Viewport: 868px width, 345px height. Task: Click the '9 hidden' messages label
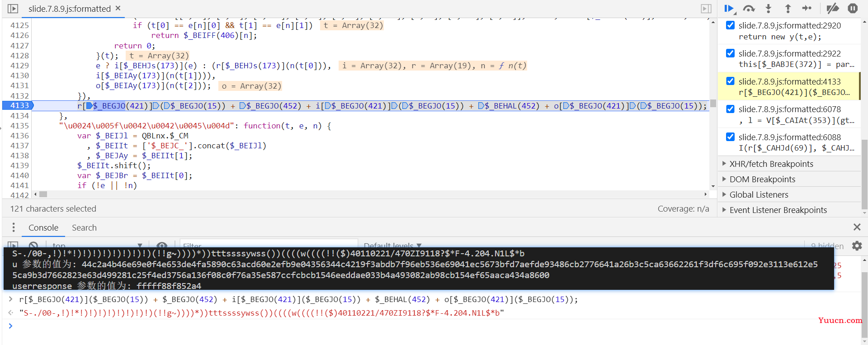[827, 246]
